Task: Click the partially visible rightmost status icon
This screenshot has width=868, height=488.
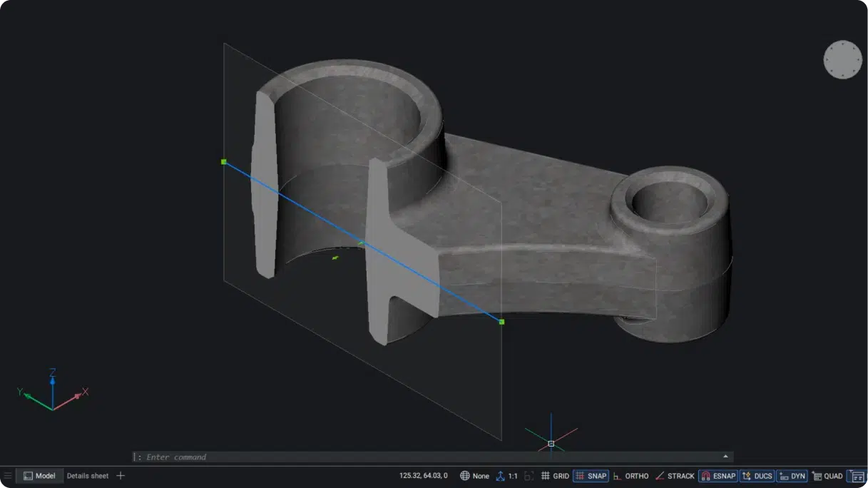Action: pyautogui.click(x=858, y=476)
